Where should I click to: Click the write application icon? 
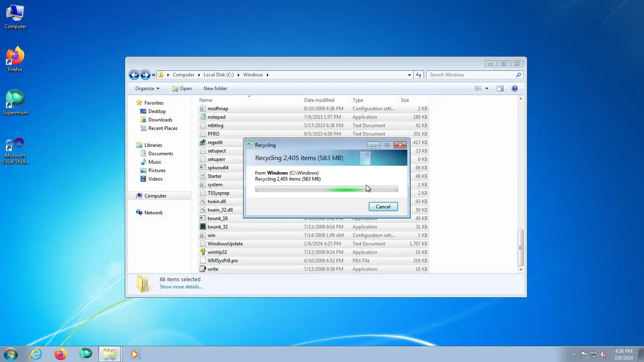point(203,269)
